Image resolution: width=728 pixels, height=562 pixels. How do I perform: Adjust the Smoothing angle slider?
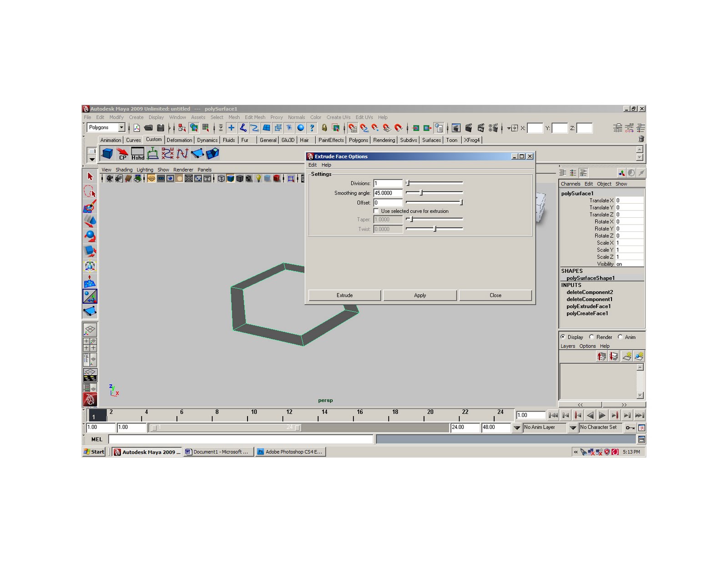coord(421,193)
